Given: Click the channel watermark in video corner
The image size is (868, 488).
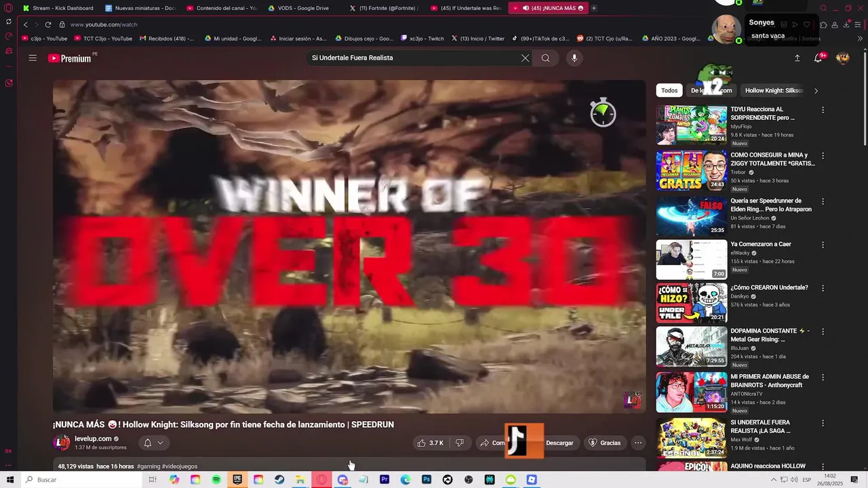Looking at the screenshot, I should point(632,400).
